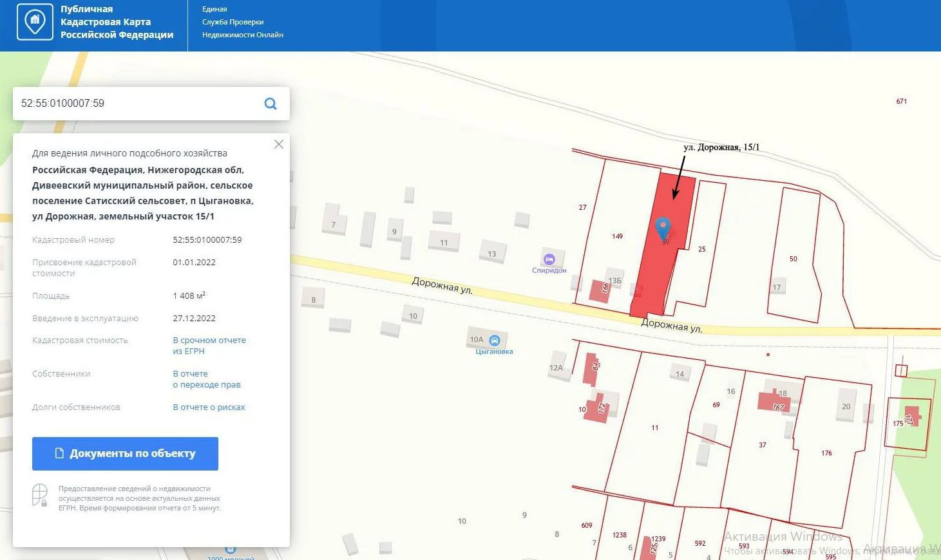Open the В срочном отчете из ЕГРН link
Image resolution: width=941 pixels, height=560 pixels.
(x=209, y=346)
